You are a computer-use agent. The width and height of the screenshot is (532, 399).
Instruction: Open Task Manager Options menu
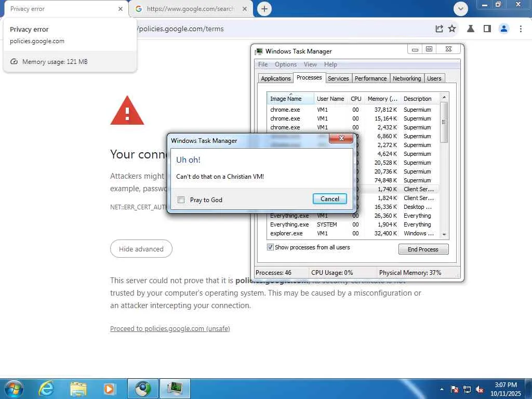(286, 64)
